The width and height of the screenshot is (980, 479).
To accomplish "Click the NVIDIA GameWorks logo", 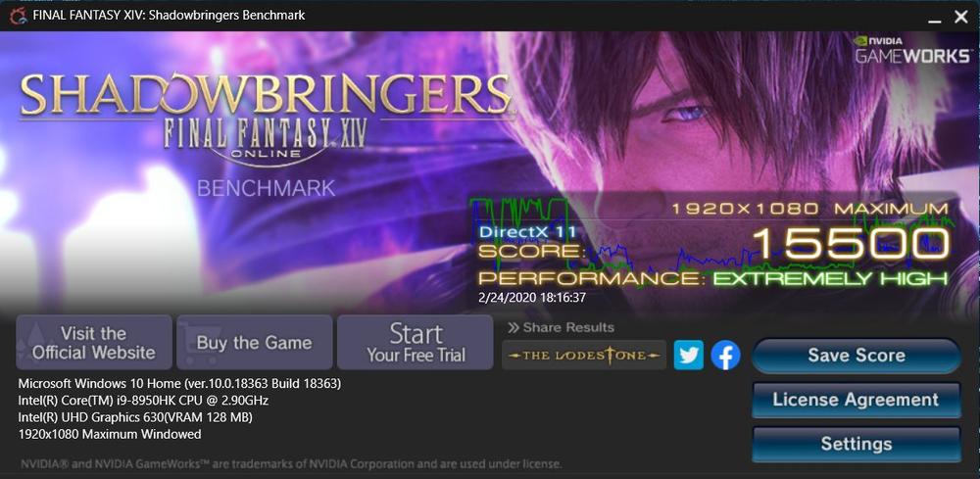I will [911, 49].
